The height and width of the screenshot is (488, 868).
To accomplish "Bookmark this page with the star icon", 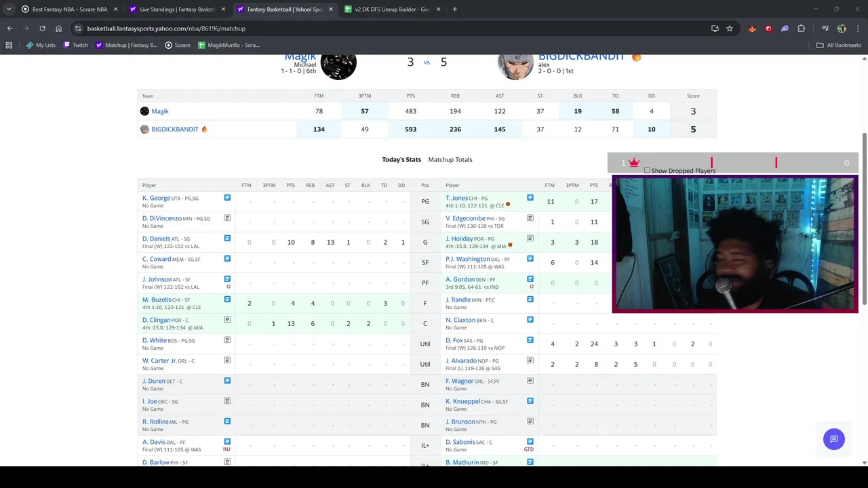I will (x=730, y=28).
